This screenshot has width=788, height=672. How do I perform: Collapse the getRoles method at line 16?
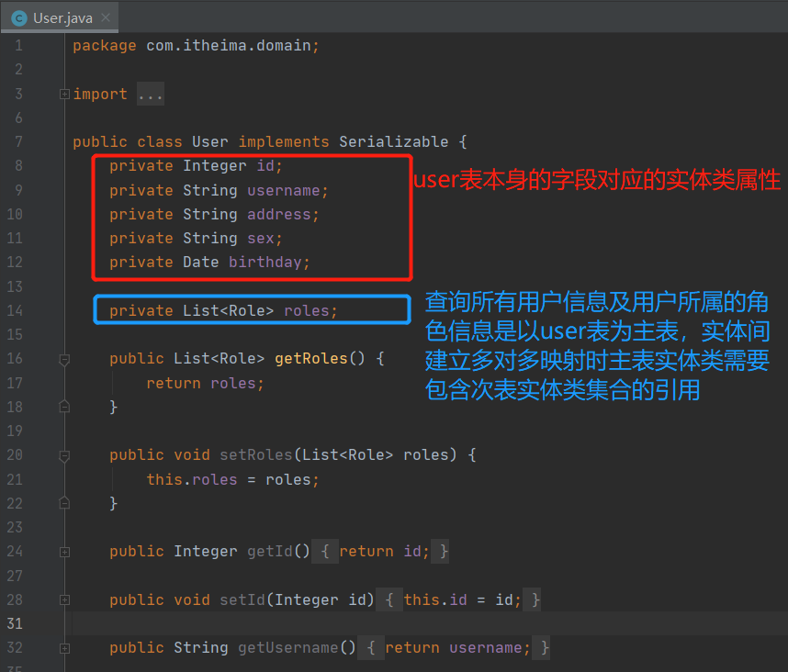64,359
